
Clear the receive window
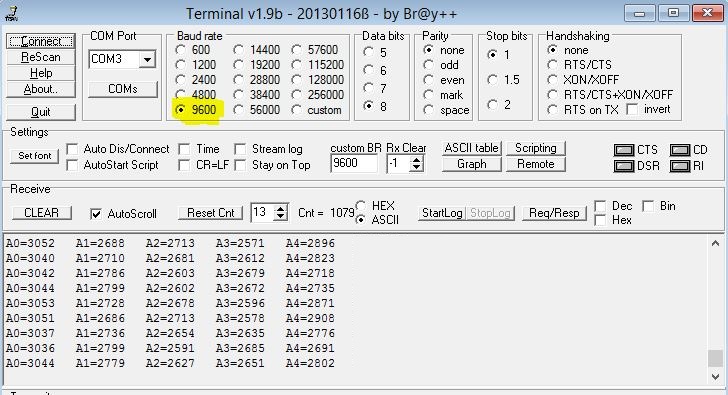point(41,213)
